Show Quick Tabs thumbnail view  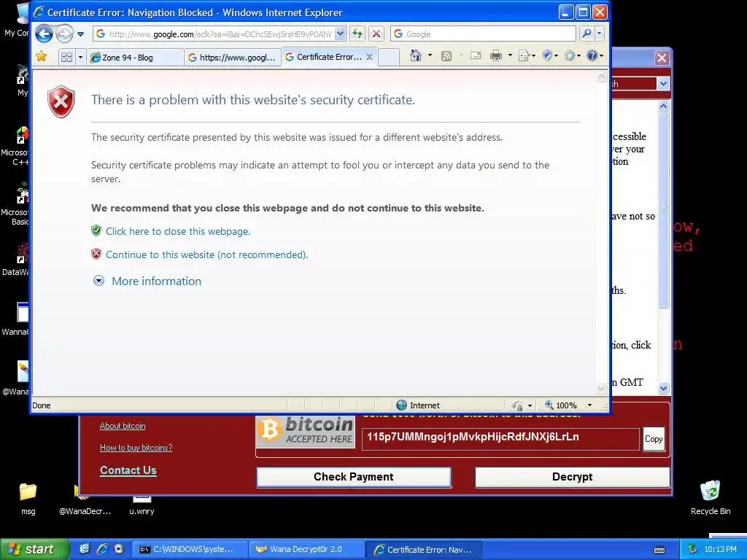pyautogui.click(x=66, y=57)
